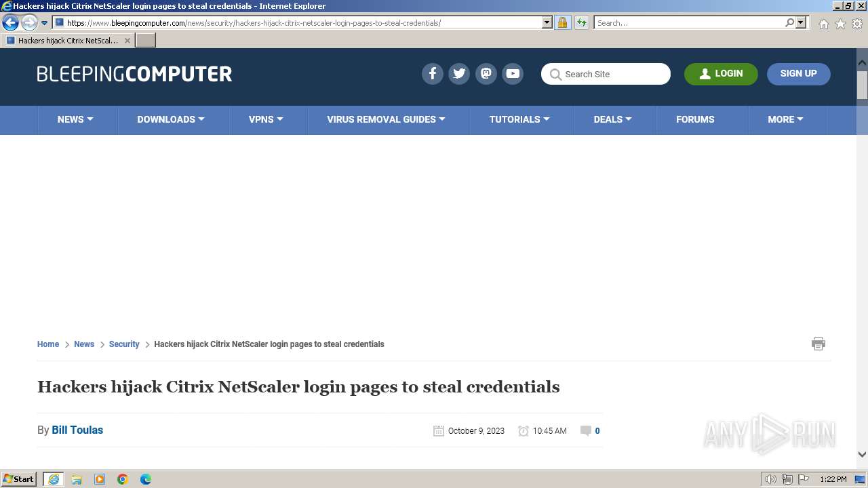Click the SIGN UP button
Screen dimensions: 868x488
pyautogui.click(x=799, y=74)
